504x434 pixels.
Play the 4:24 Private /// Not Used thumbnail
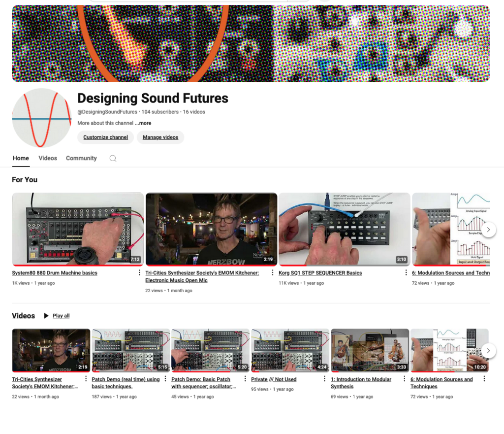(290, 350)
